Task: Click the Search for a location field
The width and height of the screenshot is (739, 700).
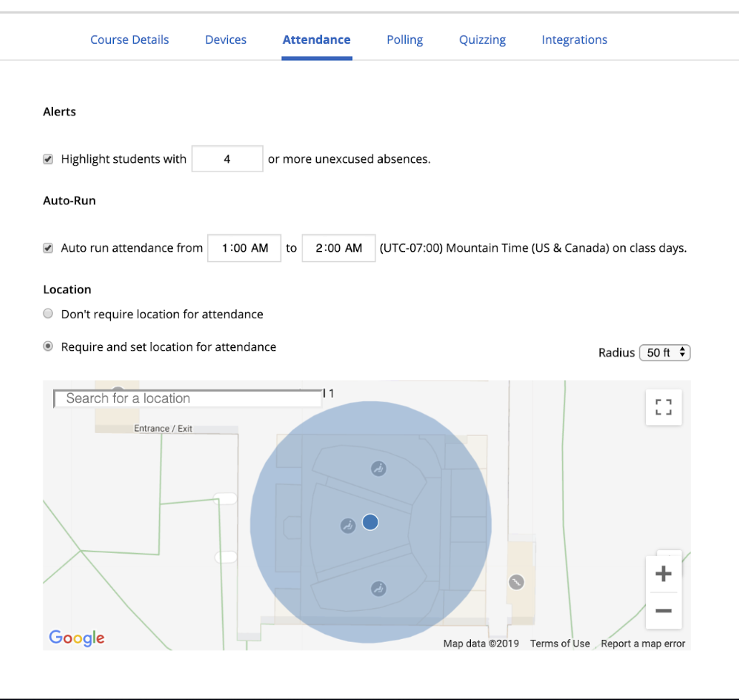Action: point(188,399)
